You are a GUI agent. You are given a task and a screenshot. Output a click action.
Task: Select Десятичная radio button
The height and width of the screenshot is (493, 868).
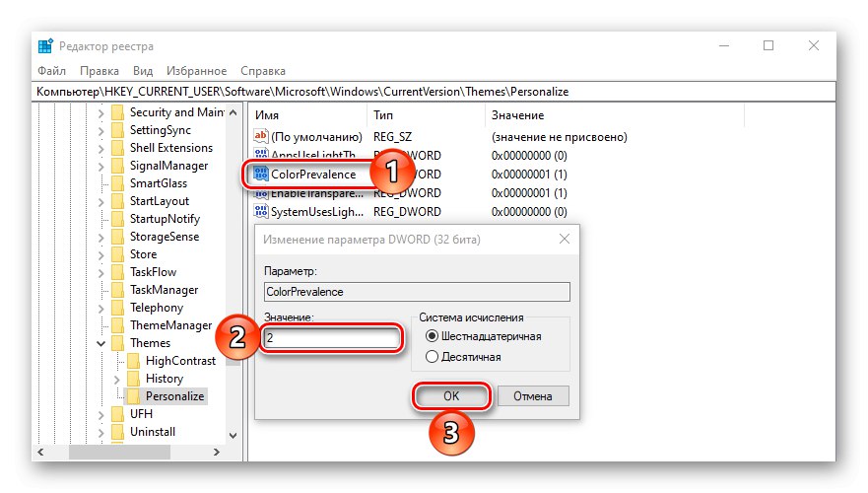pos(432,357)
